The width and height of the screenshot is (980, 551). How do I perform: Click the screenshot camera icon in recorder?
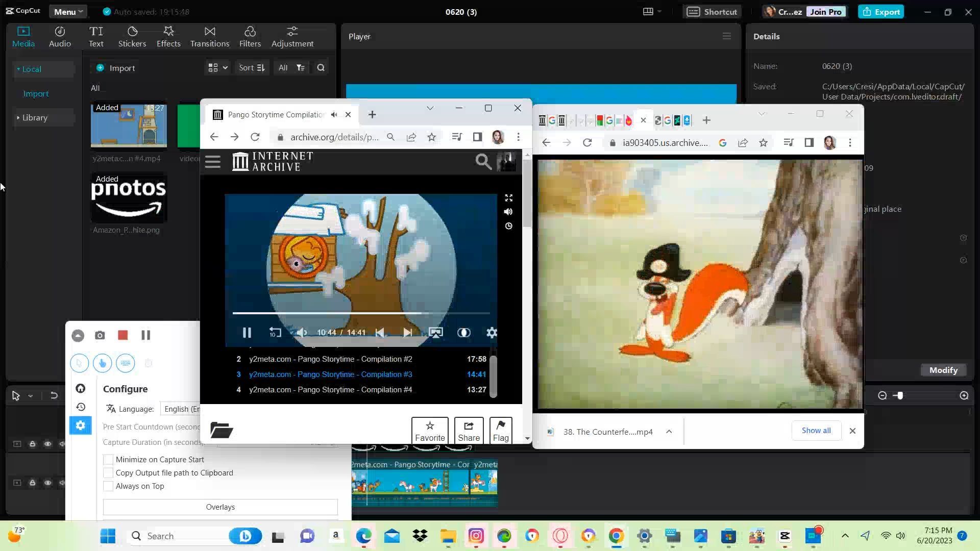coord(100,335)
